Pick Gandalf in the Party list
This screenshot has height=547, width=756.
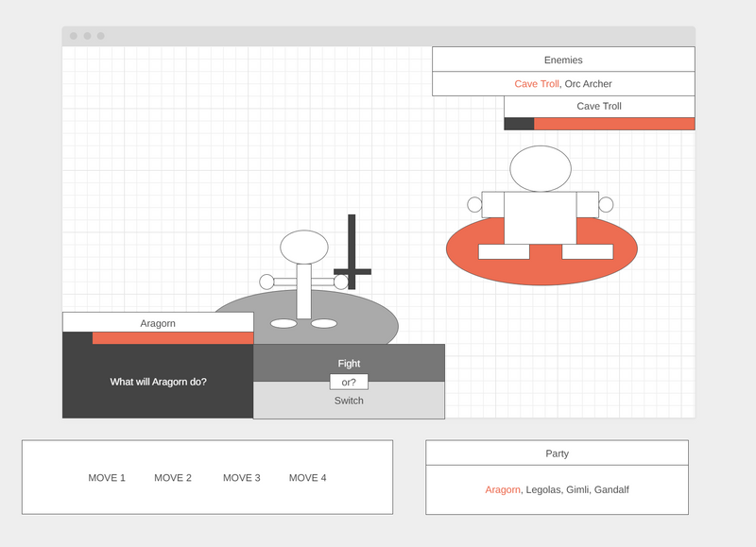click(611, 489)
